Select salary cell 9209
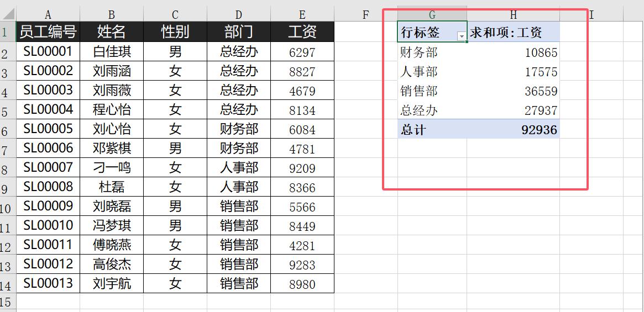The width and height of the screenshot is (644, 312). click(x=302, y=167)
